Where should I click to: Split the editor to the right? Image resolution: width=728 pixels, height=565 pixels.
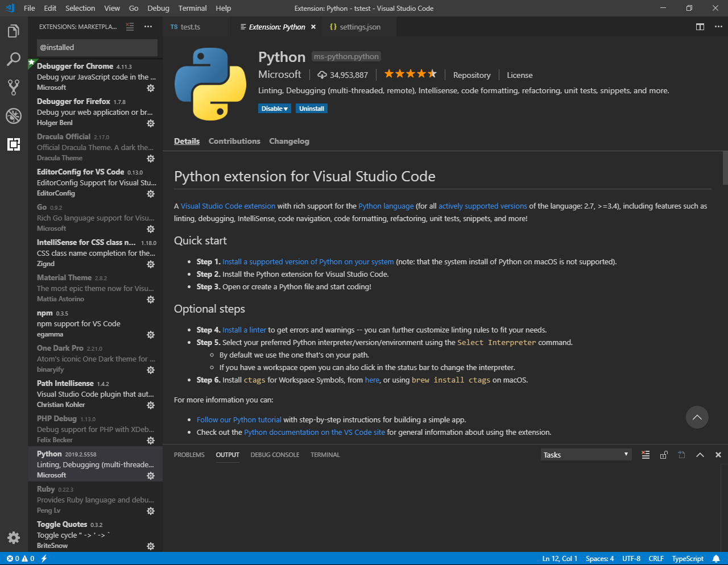(700, 27)
